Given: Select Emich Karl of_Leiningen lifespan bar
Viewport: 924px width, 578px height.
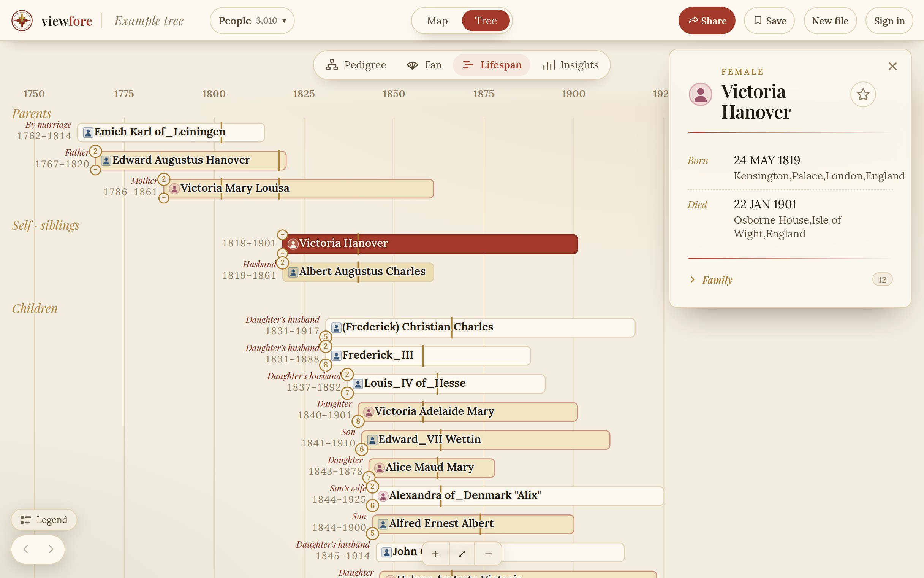Looking at the screenshot, I should coord(171,132).
